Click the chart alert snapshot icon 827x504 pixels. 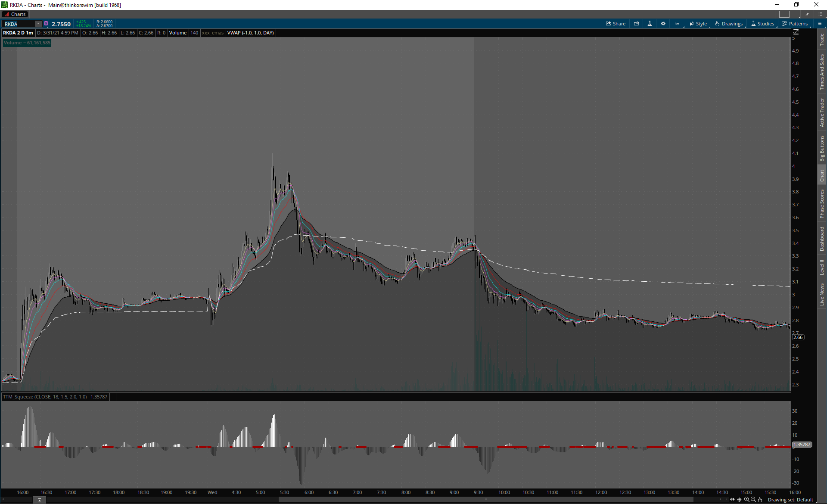(636, 24)
